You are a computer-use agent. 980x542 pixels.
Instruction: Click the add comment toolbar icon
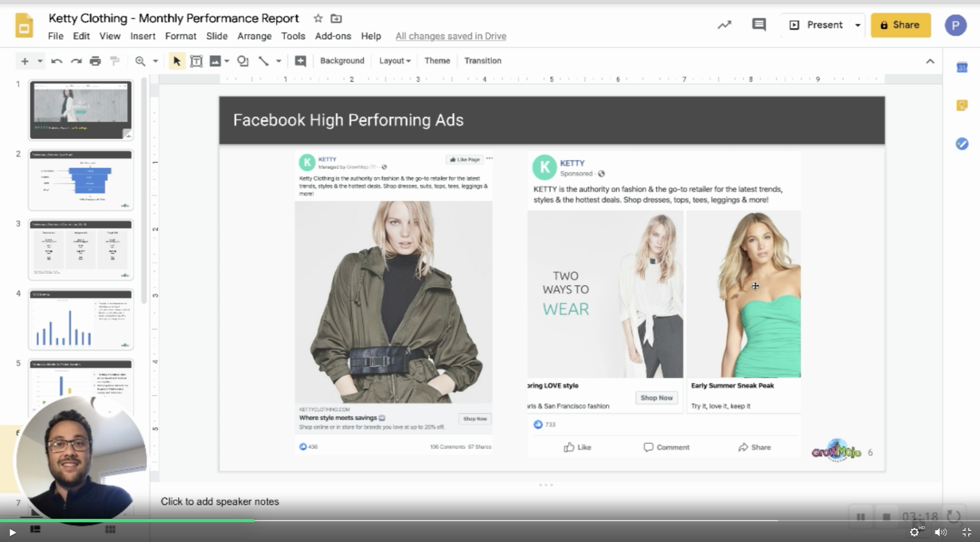point(300,61)
